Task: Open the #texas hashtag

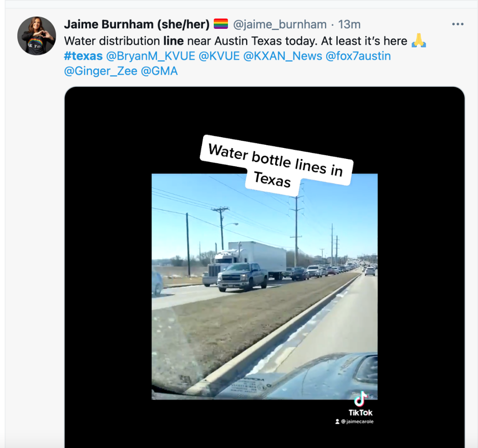Action: [x=83, y=56]
